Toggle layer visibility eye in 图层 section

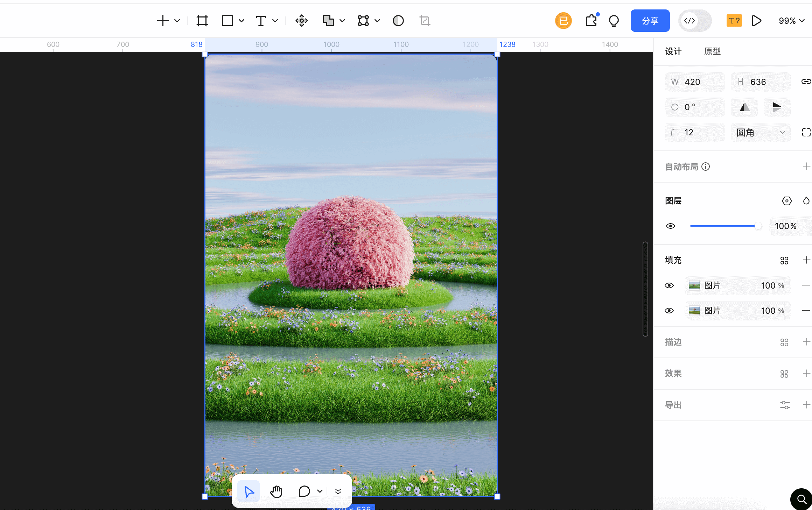tap(670, 226)
